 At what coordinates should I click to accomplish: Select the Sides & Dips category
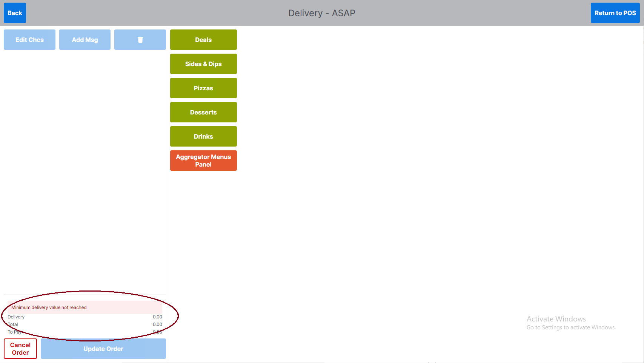pos(203,64)
